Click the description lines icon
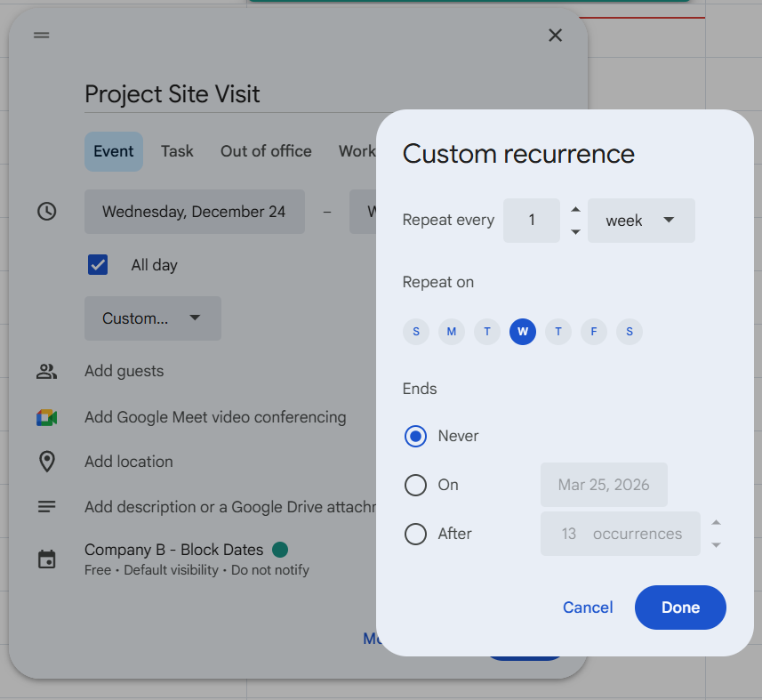The image size is (762, 700). (46, 505)
